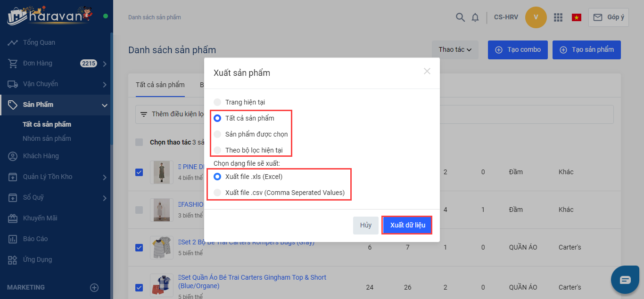Viewport: 644px width, 299px height.
Task: Expand the Quản Lý Tồn Kho menu
Action: pyautogui.click(x=105, y=177)
